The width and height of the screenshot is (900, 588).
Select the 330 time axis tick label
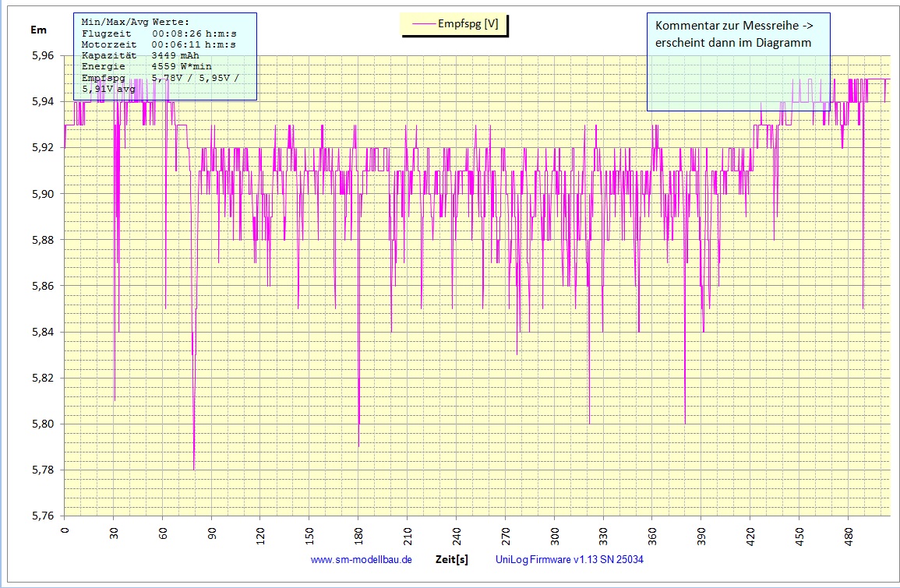click(604, 535)
